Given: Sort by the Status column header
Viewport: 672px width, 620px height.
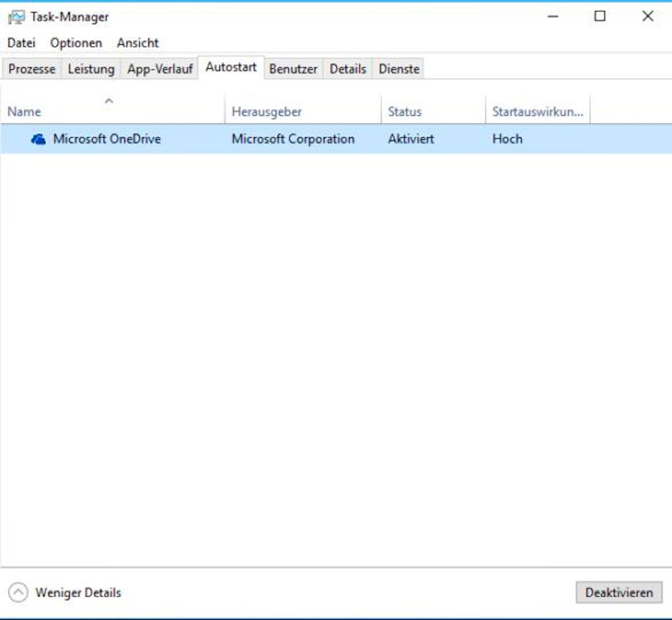Looking at the screenshot, I should click(x=433, y=110).
